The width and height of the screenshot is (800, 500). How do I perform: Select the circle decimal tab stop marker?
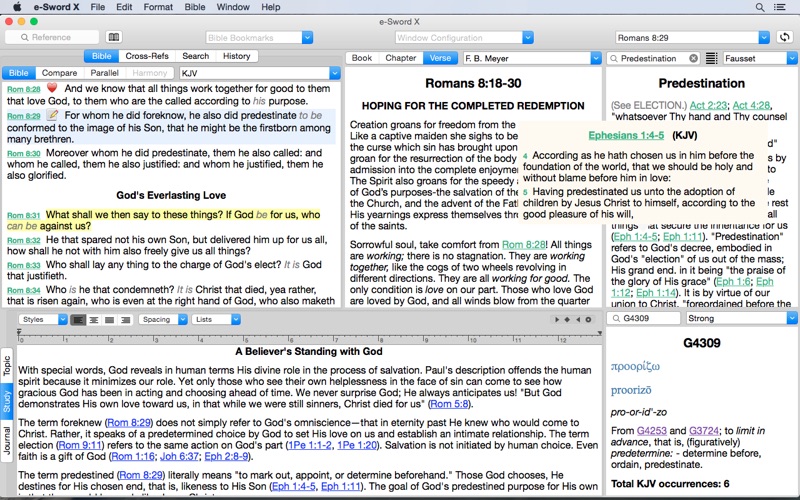pyautogui.click(x=588, y=320)
